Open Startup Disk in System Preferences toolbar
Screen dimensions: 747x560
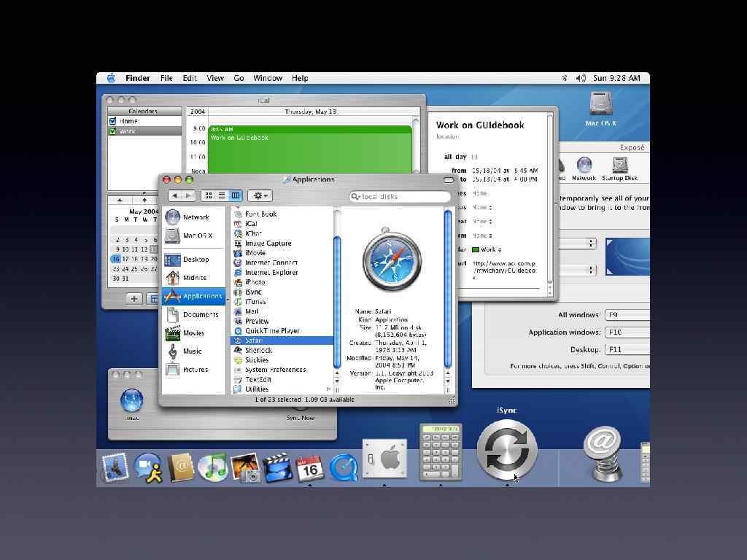[x=619, y=169]
